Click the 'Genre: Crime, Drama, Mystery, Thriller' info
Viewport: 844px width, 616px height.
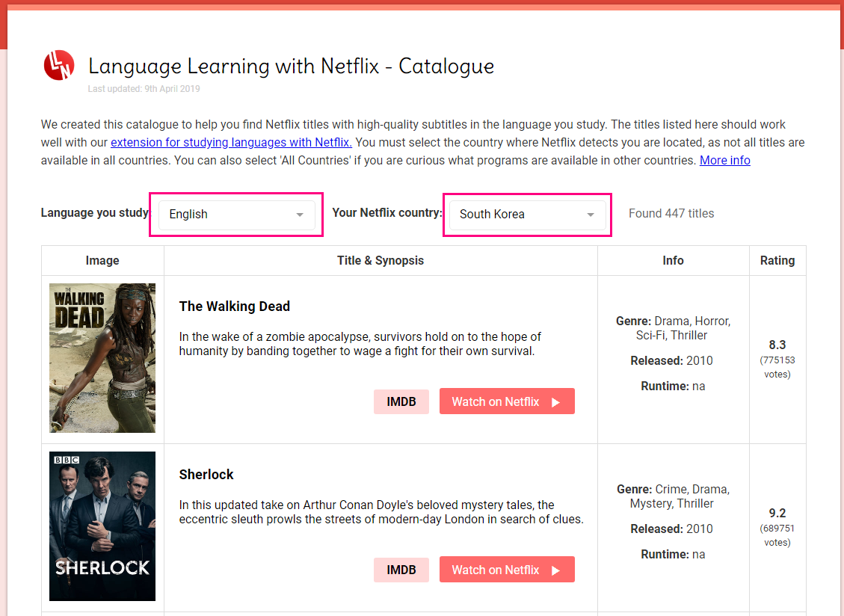pos(673,496)
